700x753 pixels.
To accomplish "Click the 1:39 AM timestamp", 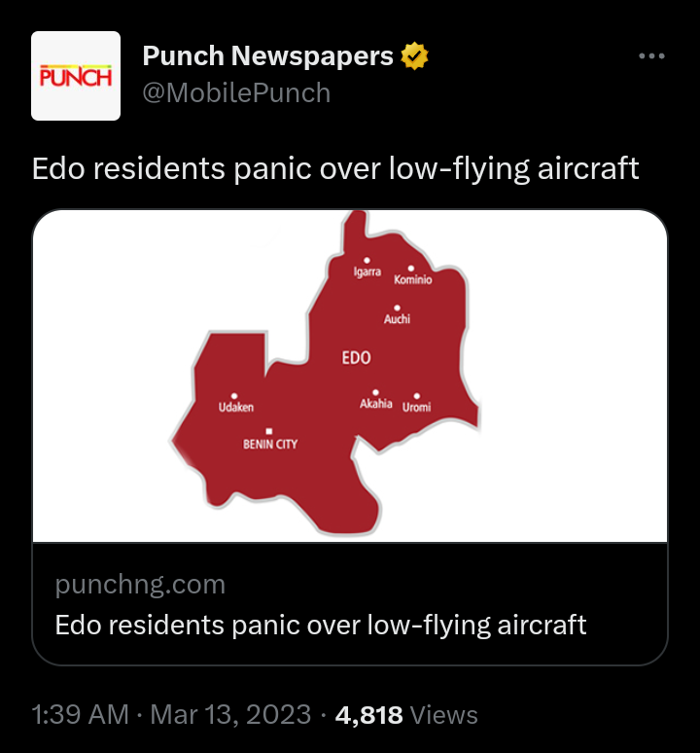I will pos(81,716).
